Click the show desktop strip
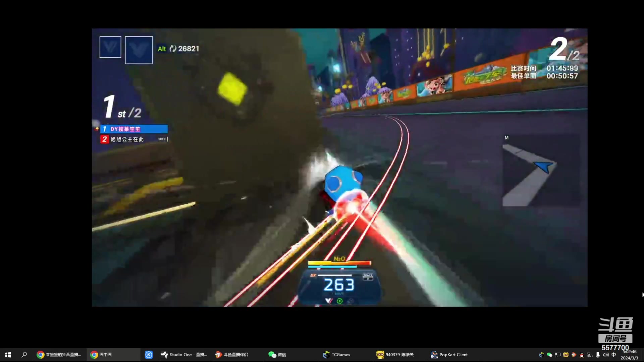 pos(642,355)
